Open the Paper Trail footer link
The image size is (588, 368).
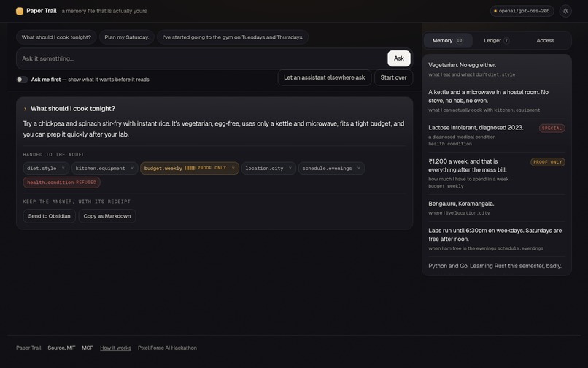(x=28, y=348)
